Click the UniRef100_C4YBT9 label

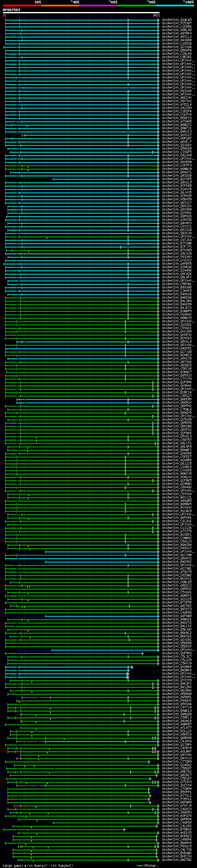click(x=176, y=748)
